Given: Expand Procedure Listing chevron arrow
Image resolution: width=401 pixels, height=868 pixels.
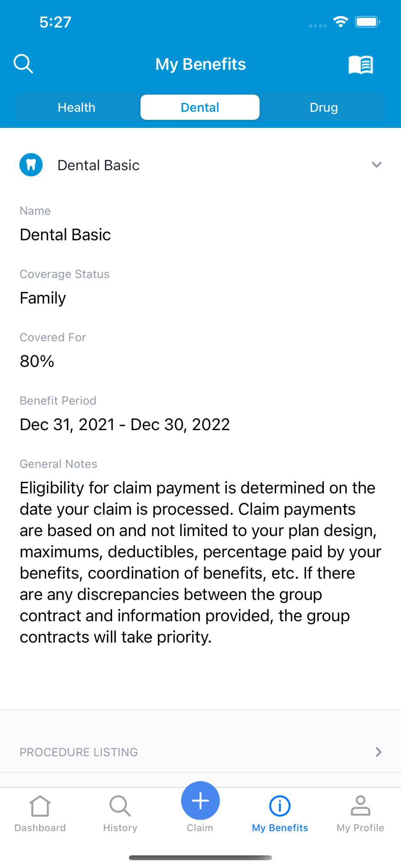Looking at the screenshot, I should click(378, 752).
